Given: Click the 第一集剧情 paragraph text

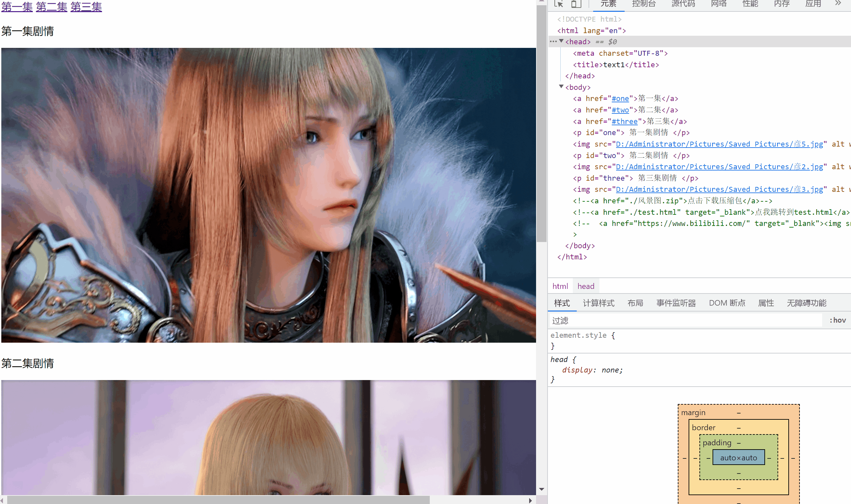Looking at the screenshot, I should [28, 31].
